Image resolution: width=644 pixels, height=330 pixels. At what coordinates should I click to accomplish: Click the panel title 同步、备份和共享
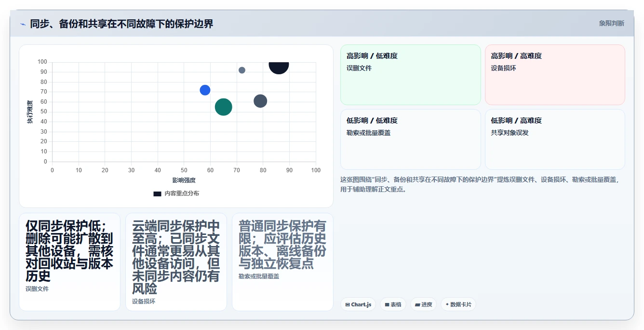[121, 24]
